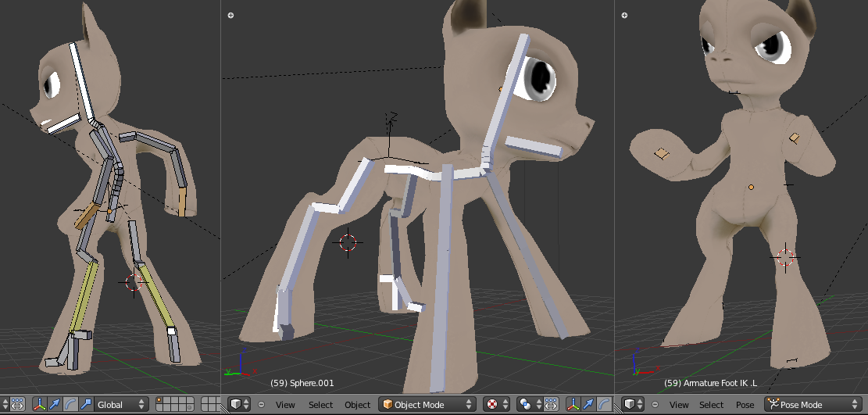Screen dimensions: 868x415
Task: Toggle manipulate center points in middle viewport
Action: pyautogui.click(x=551, y=405)
